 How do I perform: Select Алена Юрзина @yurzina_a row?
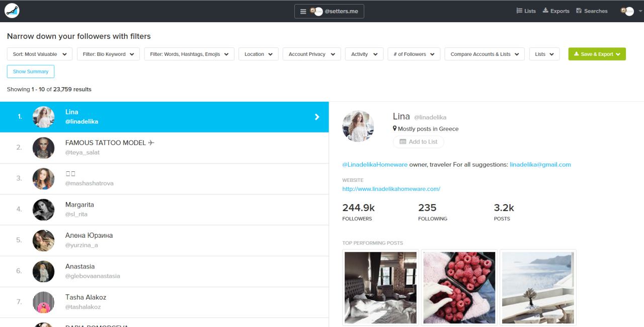164,240
